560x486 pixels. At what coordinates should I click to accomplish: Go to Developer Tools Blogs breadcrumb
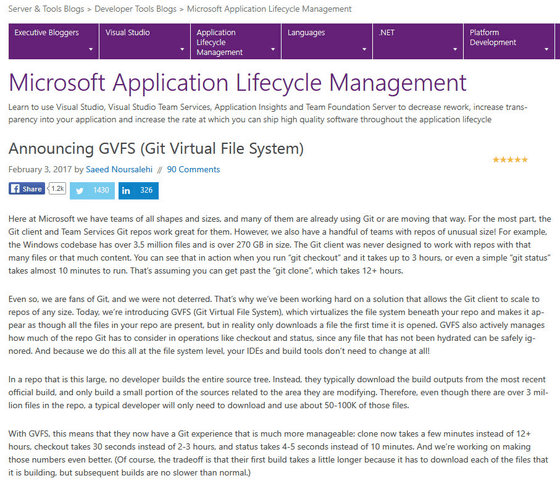tap(135, 9)
